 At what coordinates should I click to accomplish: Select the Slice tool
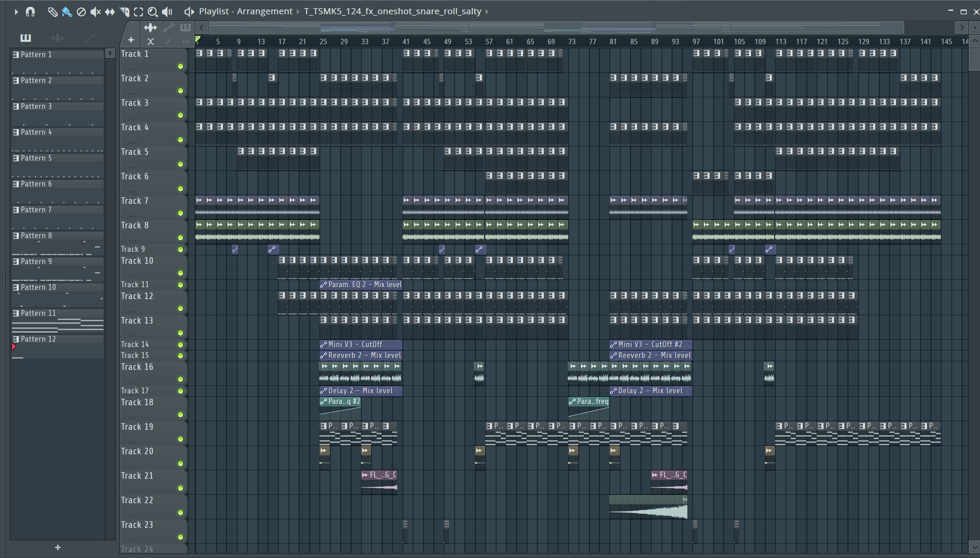124,12
